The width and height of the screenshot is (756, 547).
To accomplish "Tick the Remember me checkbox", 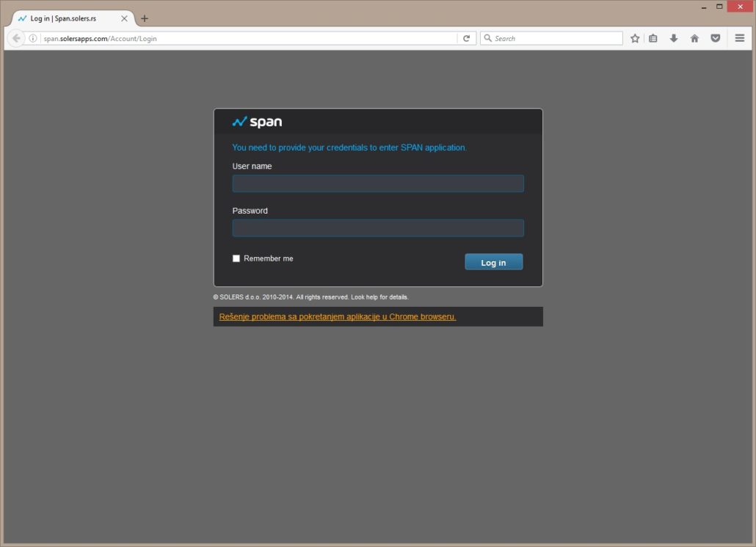I will tap(236, 258).
